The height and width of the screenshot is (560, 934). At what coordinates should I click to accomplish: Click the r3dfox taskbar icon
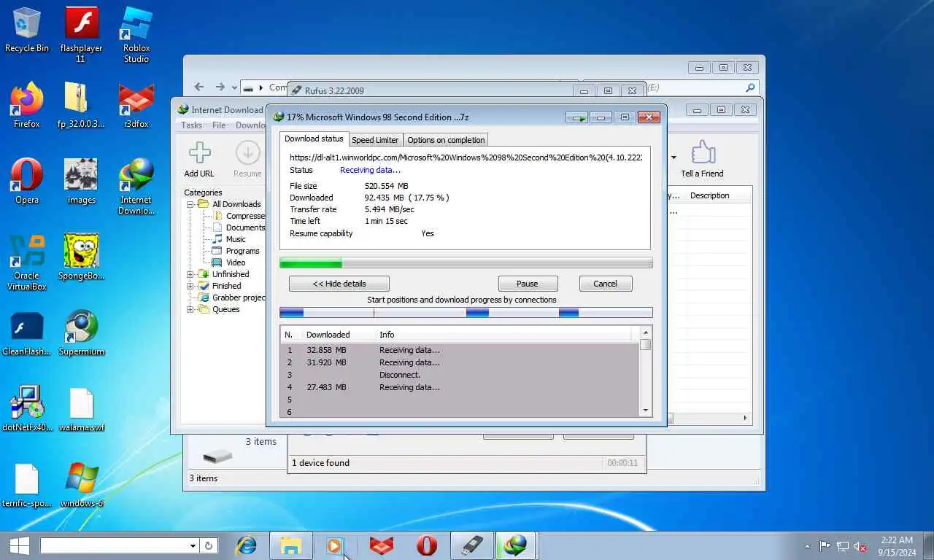[x=382, y=545]
